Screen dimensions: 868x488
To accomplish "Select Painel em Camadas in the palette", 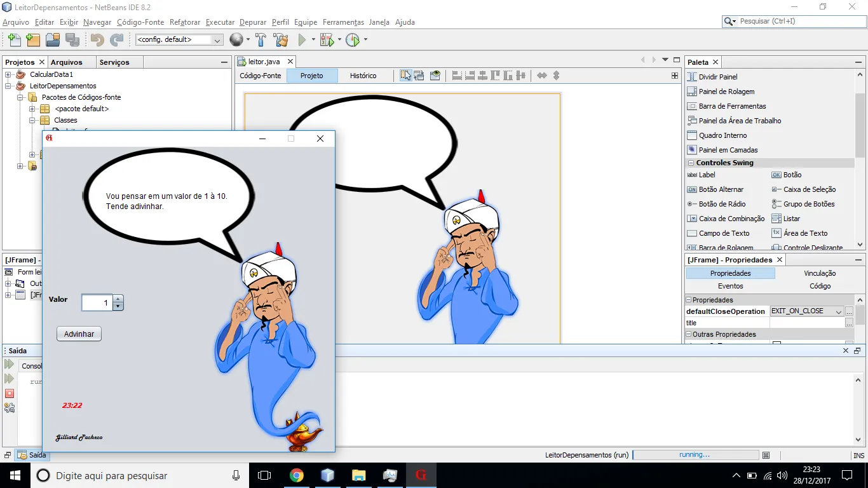I will pos(722,150).
